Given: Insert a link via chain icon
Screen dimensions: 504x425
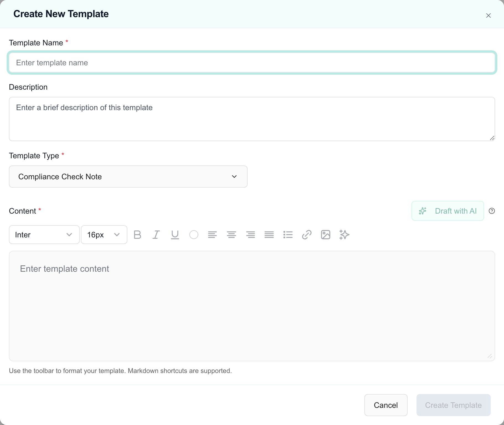Looking at the screenshot, I should click(307, 235).
